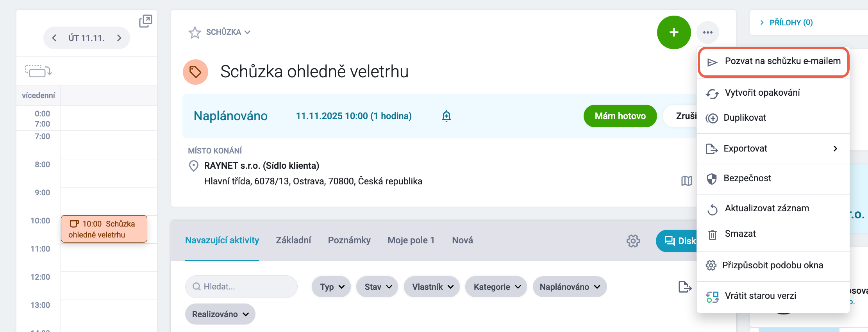The image size is (868, 332).
Task: Click the address Hlavní třída, 6078/13 text
Action: tap(313, 182)
